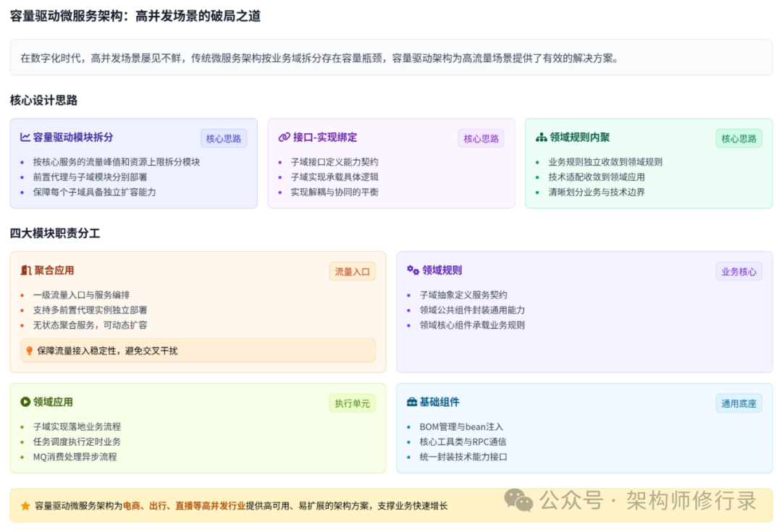
Task: Click the card title 基础组件
Action: point(440,402)
